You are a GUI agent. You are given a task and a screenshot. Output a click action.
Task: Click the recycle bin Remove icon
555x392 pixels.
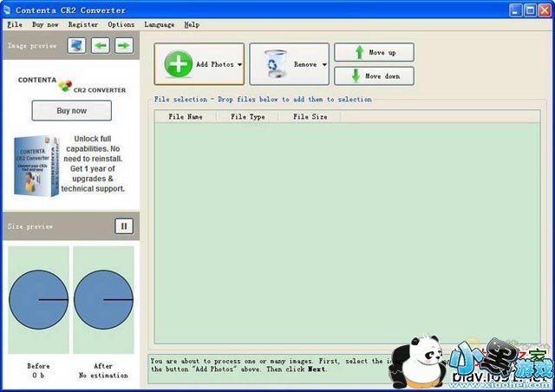click(x=276, y=63)
